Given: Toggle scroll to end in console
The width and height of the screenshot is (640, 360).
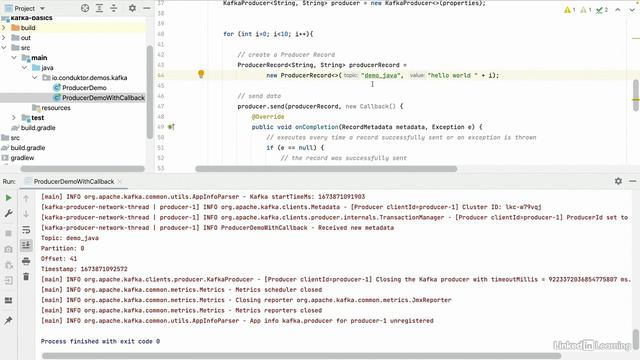Looking at the screenshot, I should (x=26, y=245).
